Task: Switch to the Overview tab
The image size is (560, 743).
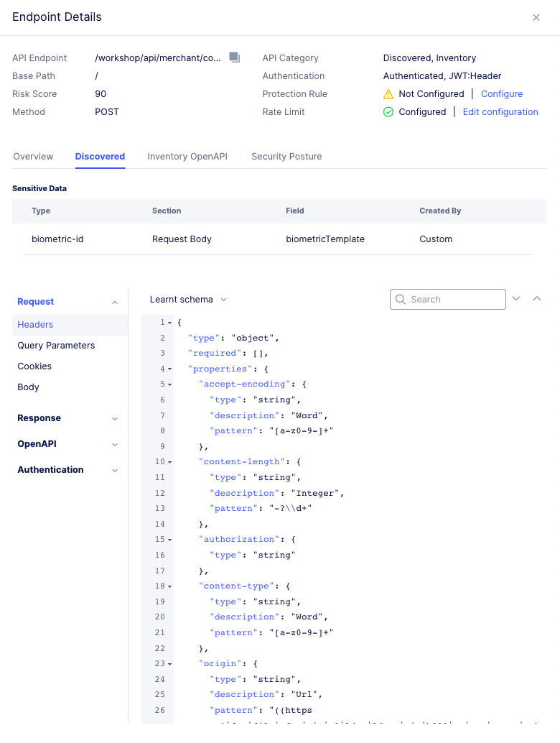Action: pyautogui.click(x=33, y=156)
